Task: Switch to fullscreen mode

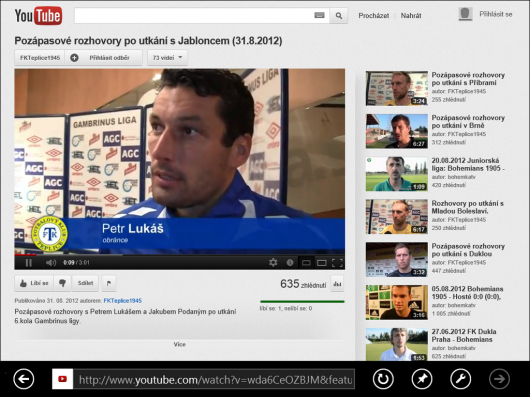Action: (x=337, y=263)
